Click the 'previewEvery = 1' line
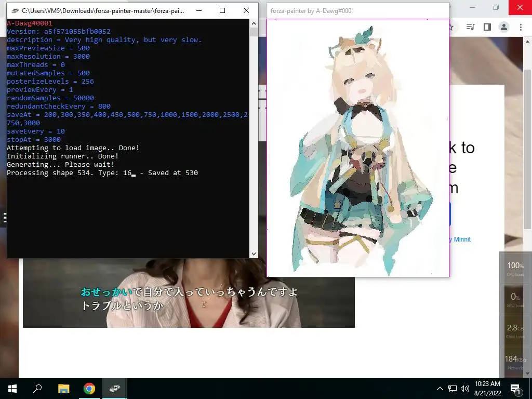This screenshot has width=532, height=399. [39, 89]
